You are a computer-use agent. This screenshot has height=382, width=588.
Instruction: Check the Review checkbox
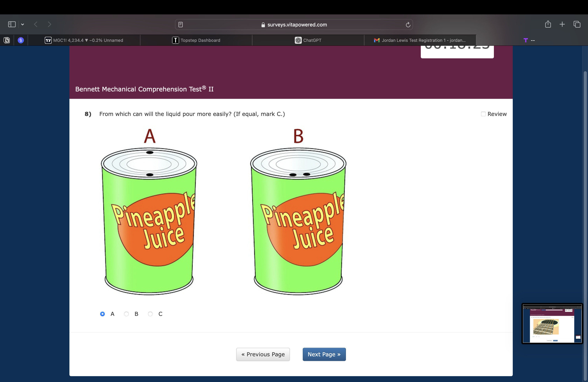pos(483,114)
